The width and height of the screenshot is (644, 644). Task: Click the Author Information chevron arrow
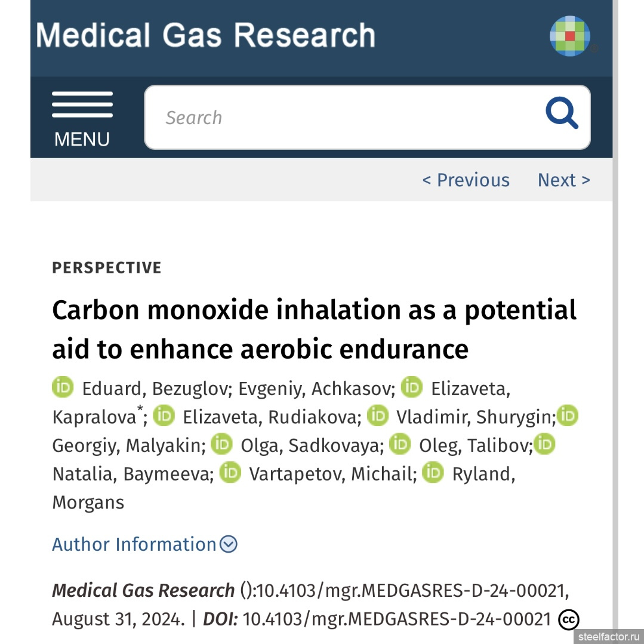point(229,544)
